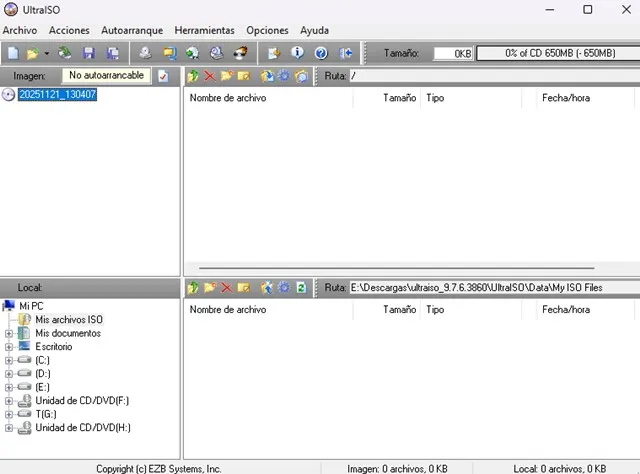Open the dropdown arrow next to Open icon
The image size is (640, 474).
46,53
